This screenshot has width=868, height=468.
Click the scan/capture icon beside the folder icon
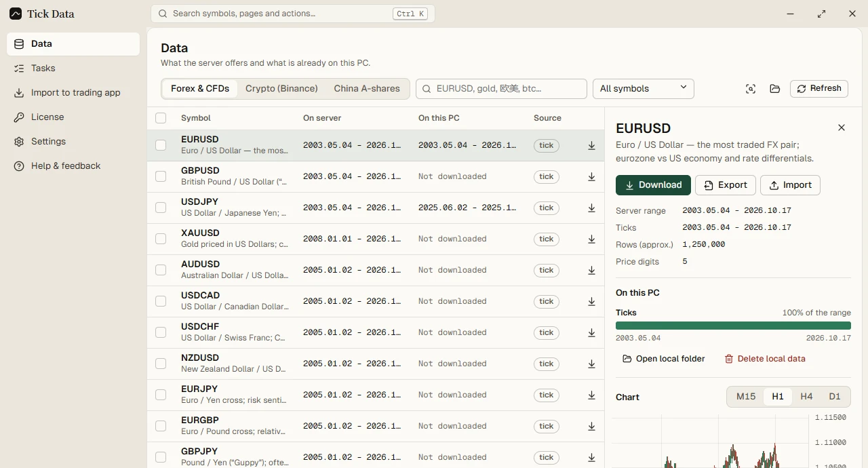click(x=751, y=89)
